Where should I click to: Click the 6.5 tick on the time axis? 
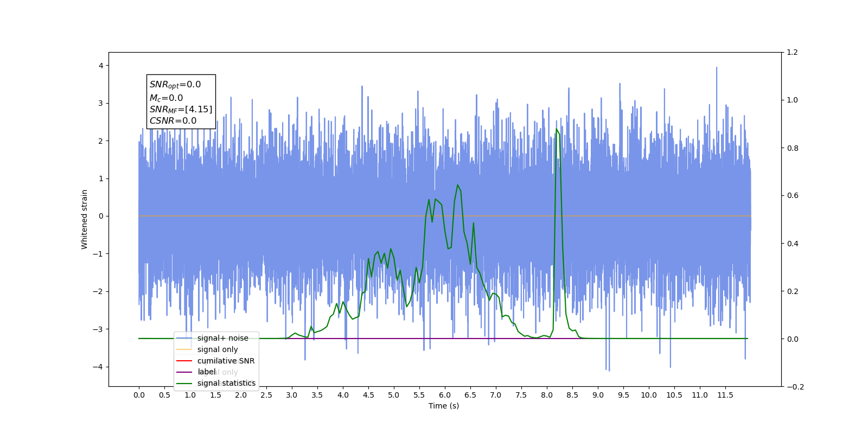tap(470, 395)
